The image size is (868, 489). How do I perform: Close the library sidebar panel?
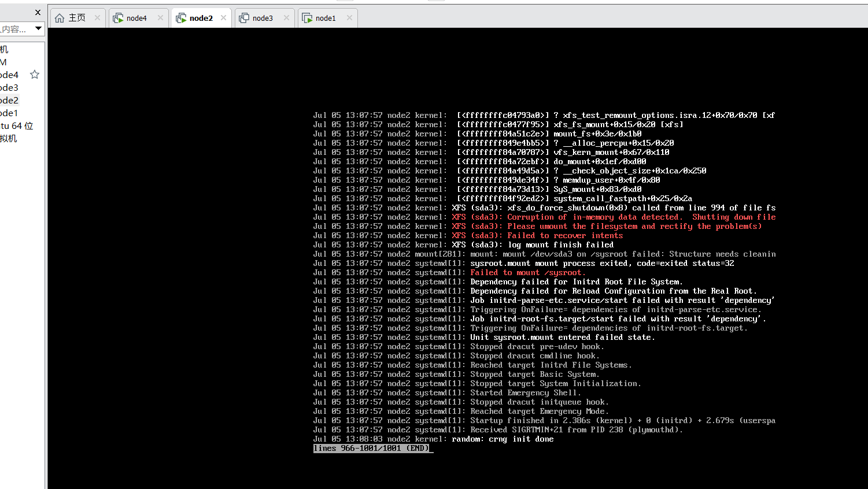coord(38,12)
